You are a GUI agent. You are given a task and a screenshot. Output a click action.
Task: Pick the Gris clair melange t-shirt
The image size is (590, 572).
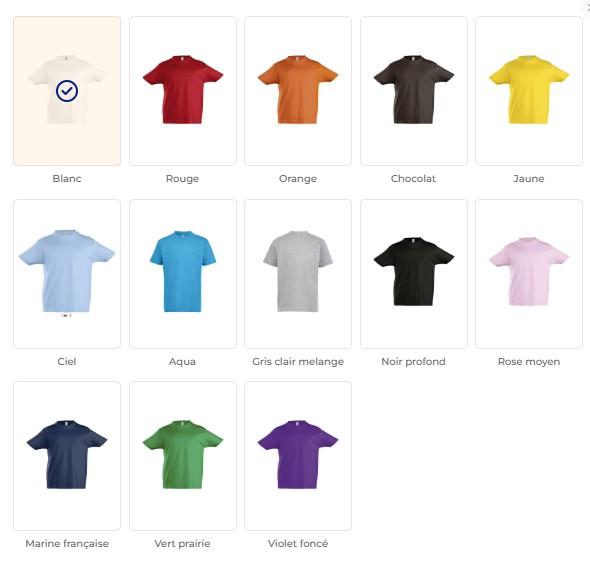point(298,274)
